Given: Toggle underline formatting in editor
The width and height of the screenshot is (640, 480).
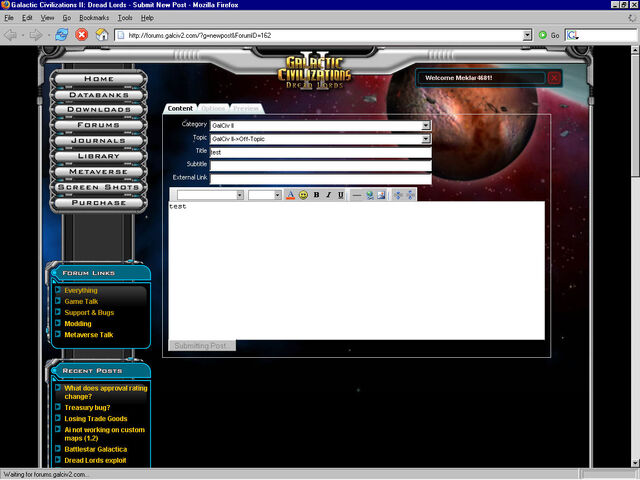Looking at the screenshot, I should point(341,195).
